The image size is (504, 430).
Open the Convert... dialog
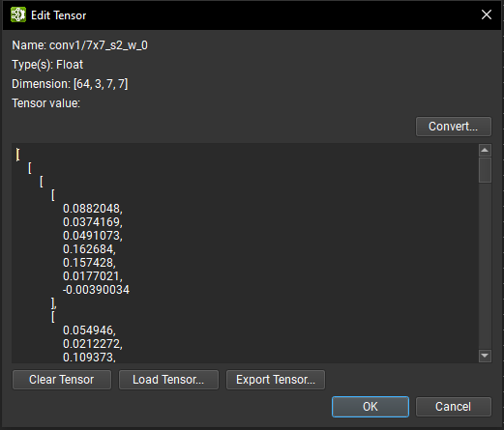454,127
